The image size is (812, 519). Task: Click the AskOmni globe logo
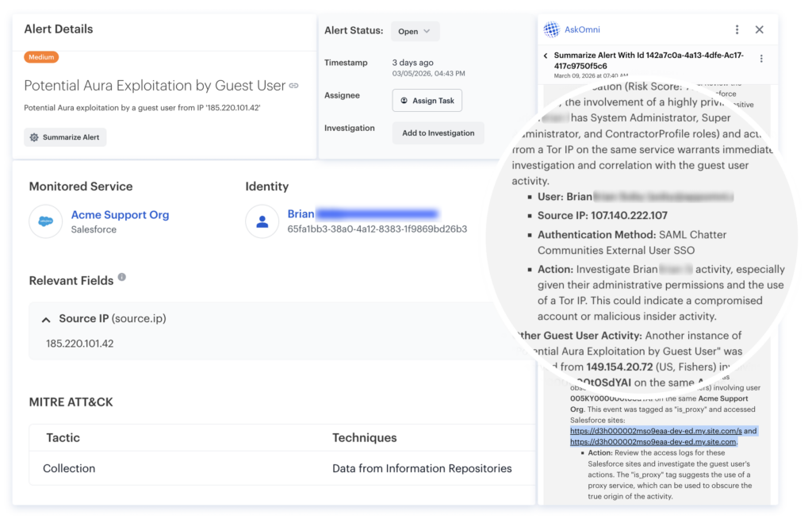[x=552, y=29]
